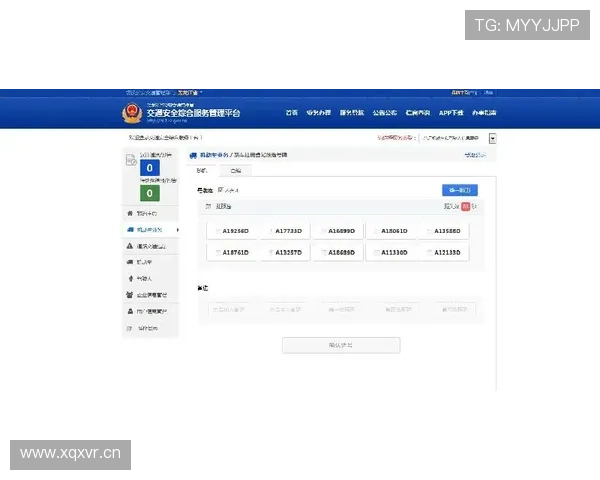Click the wide confirm button below the form
Image resolution: width=600 pixels, height=480 pixels.
point(341,345)
